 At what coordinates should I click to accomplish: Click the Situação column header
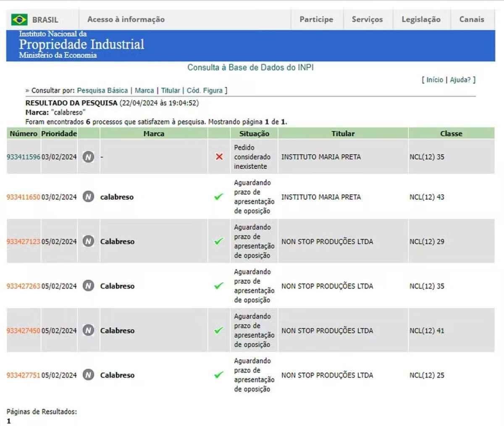(254, 134)
